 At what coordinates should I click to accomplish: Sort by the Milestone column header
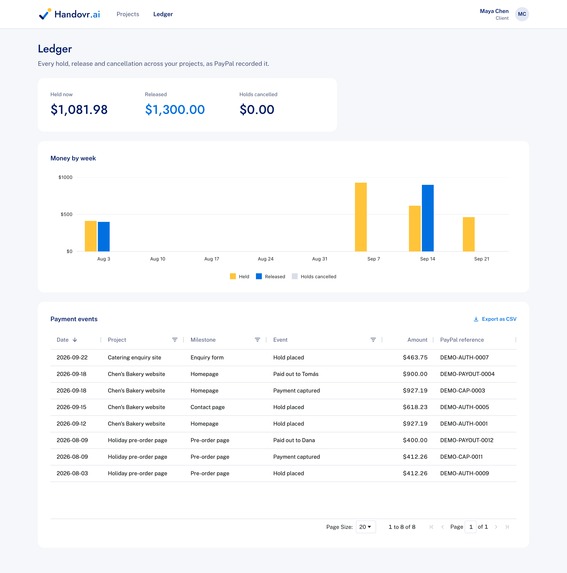coord(203,340)
